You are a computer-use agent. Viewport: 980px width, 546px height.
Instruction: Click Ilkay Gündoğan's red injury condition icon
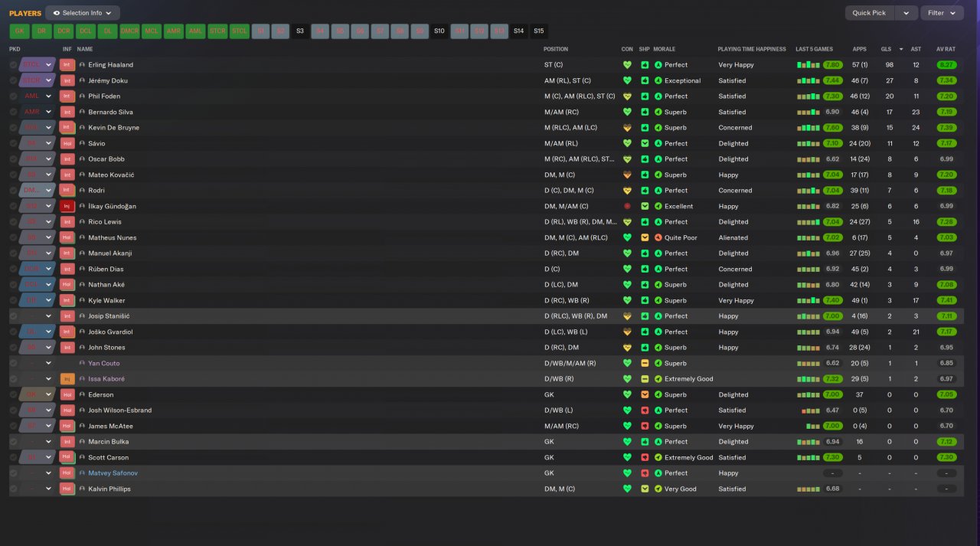point(627,206)
